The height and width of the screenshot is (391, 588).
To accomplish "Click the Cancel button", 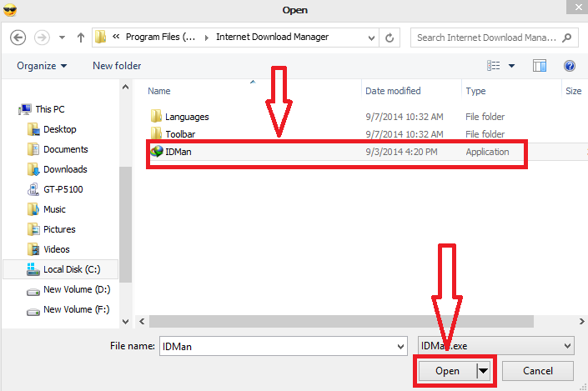I will click(x=538, y=371).
